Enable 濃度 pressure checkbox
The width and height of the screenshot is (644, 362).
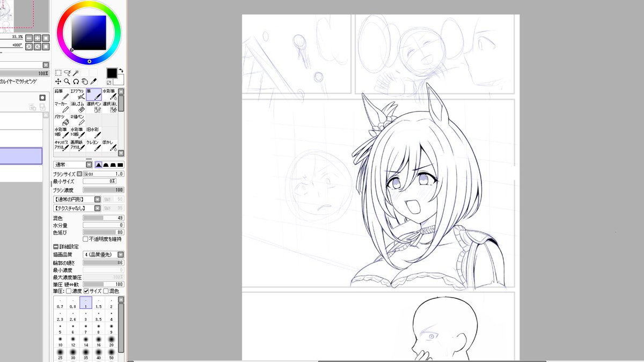click(x=69, y=291)
